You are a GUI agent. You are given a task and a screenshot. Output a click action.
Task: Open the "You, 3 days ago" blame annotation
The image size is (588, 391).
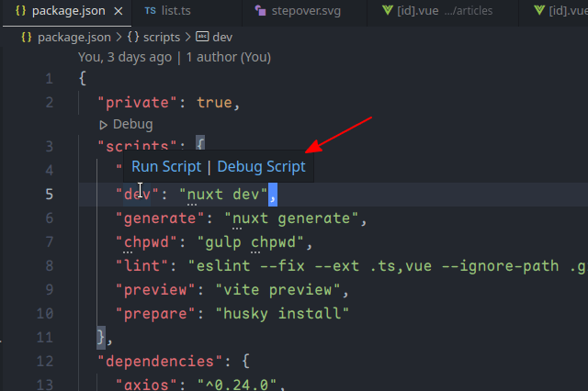124,57
